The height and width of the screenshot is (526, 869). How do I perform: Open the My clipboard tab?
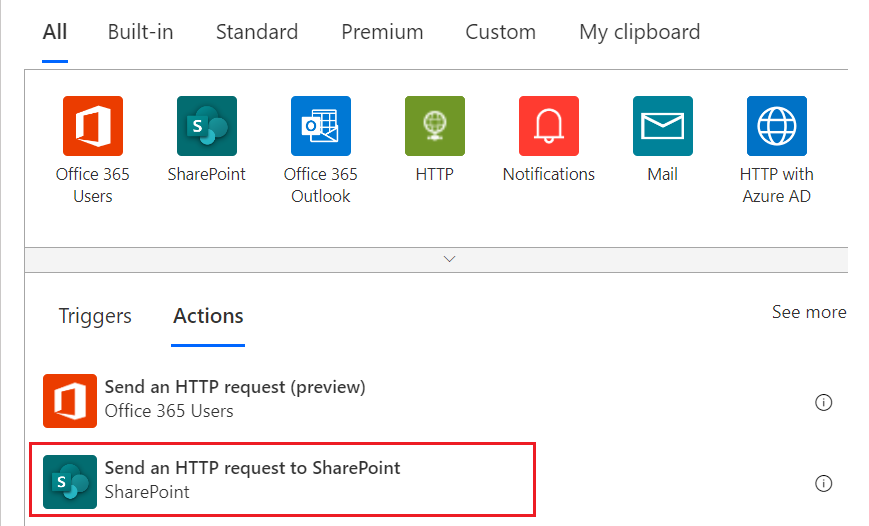[640, 32]
